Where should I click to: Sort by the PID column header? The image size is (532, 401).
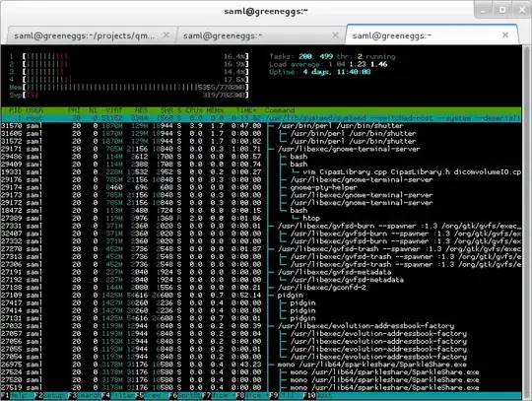tap(16, 110)
